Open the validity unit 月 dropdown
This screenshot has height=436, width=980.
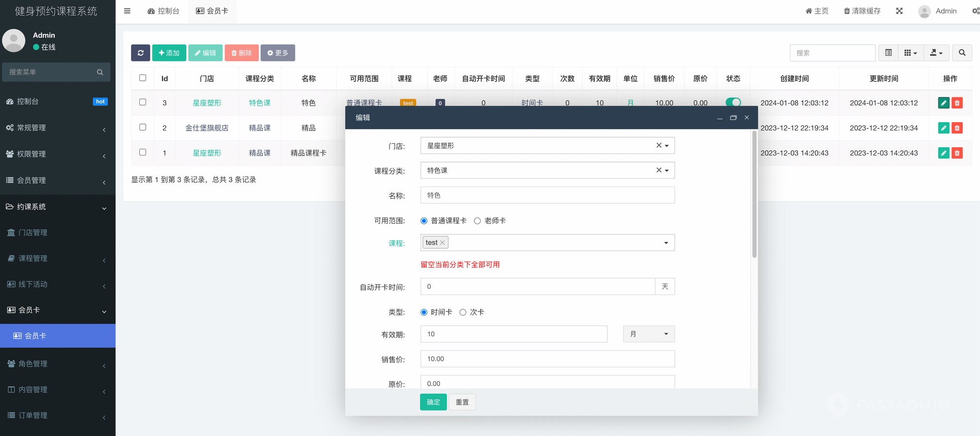[x=648, y=334]
